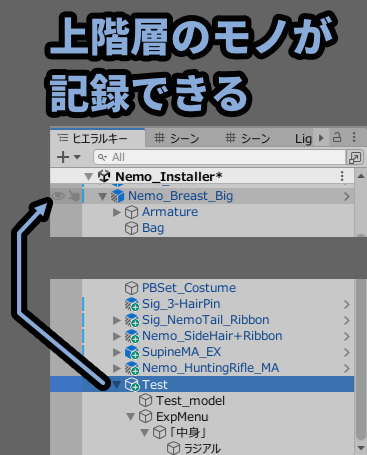Click the Test object added cube icon
Screen dimensions: 367x455
tap(132, 384)
